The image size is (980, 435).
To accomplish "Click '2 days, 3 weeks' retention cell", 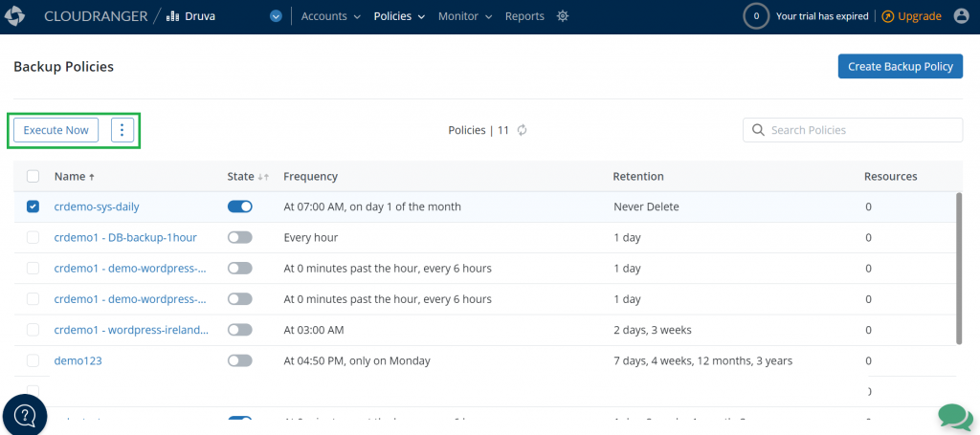I will coord(653,330).
